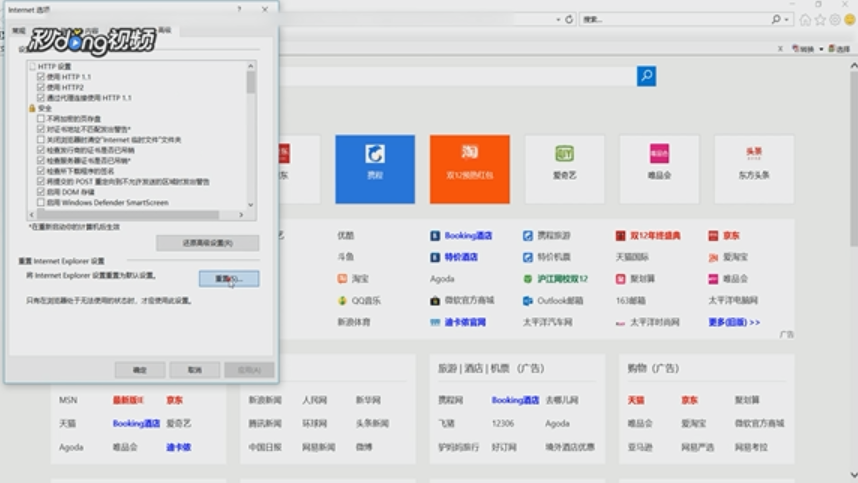Click the 人民网 news link

point(314,400)
